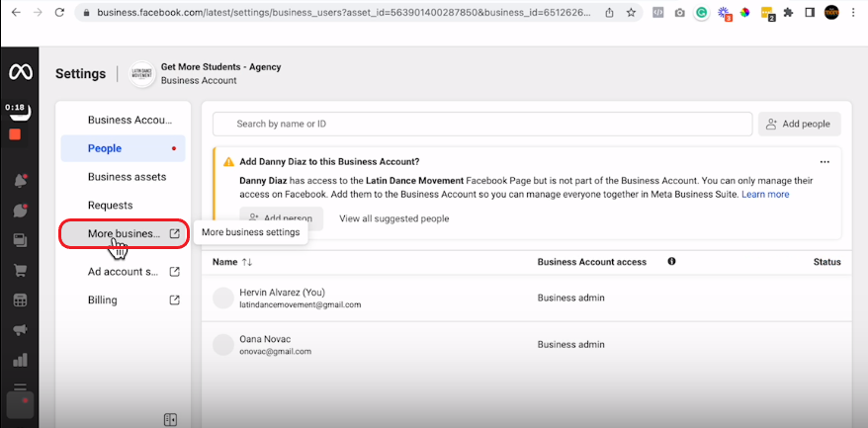Screen dimensions: 868x428
Task: Open the Learn more link
Action: coord(765,195)
